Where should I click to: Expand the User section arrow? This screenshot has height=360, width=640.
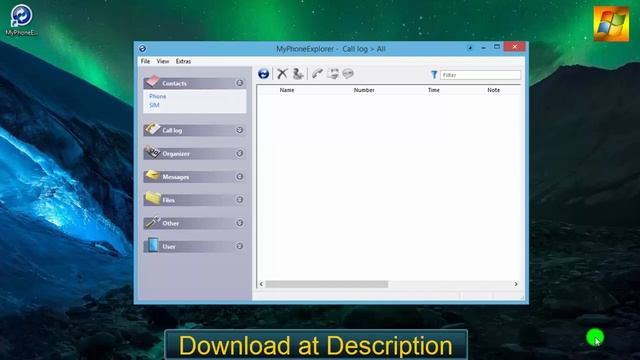pos(240,247)
